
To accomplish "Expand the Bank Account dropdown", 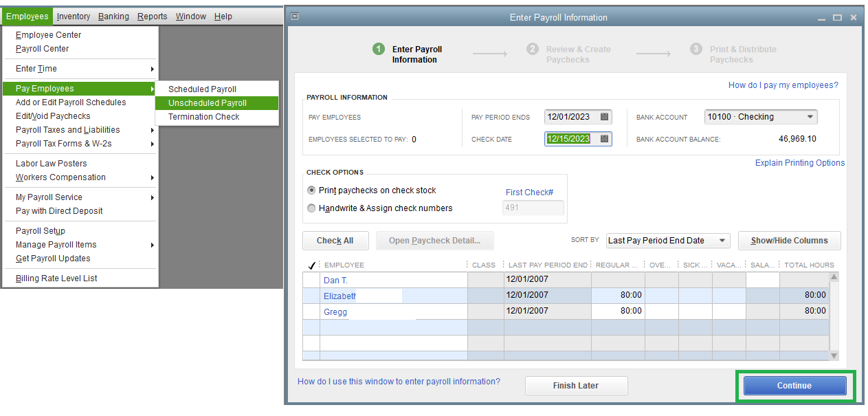I will coord(811,117).
